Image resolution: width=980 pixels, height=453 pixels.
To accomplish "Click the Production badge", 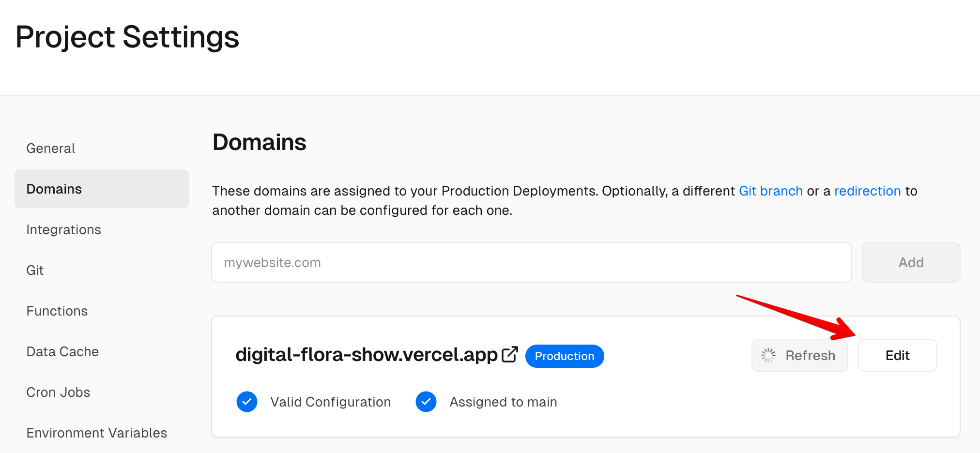I will tap(564, 356).
